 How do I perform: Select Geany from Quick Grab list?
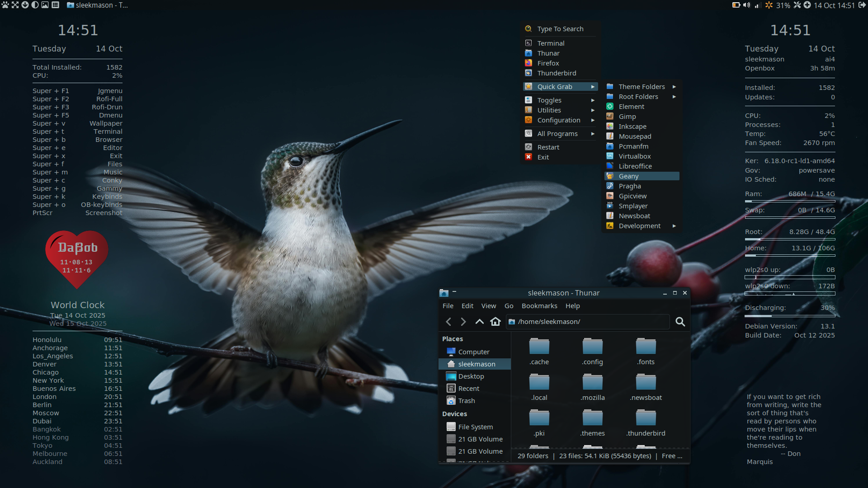(x=628, y=176)
